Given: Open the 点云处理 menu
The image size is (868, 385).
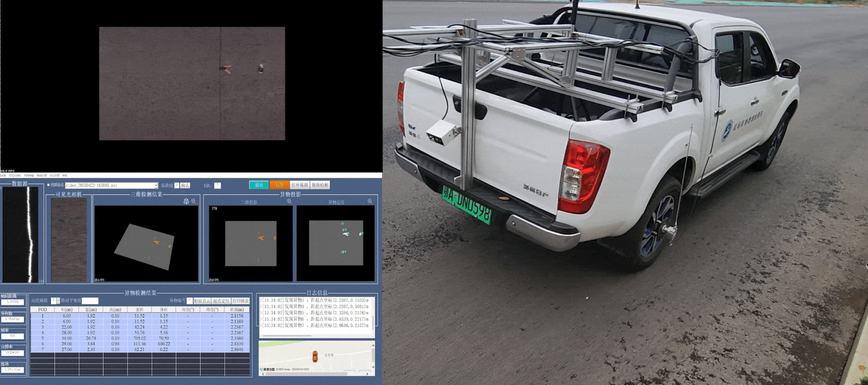Looking at the screenshot, I should pos(54,175).
